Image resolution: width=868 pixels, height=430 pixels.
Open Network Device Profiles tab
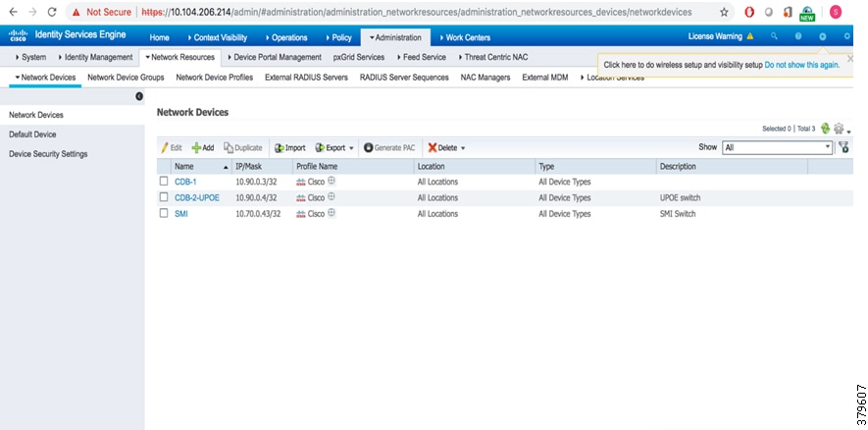coord(214,78)
